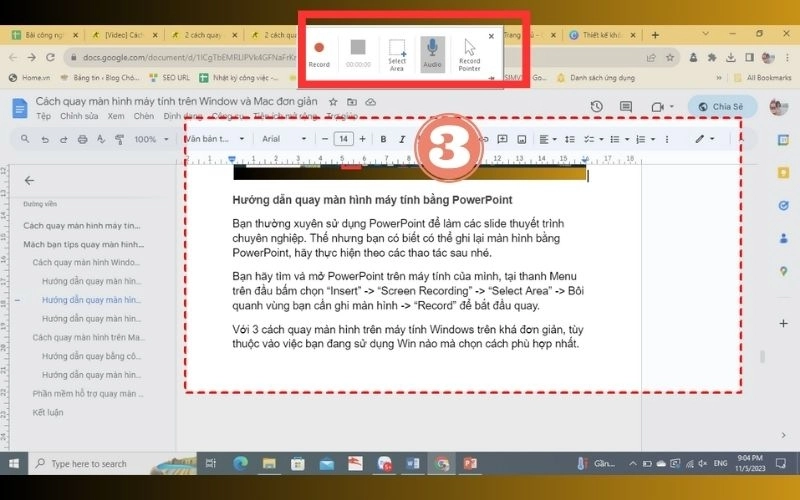The height and width of the screenshot is (500, 800).
Task: Toggle the Record Pointer option
Action: pyautogui.click(x=469, y=54)
